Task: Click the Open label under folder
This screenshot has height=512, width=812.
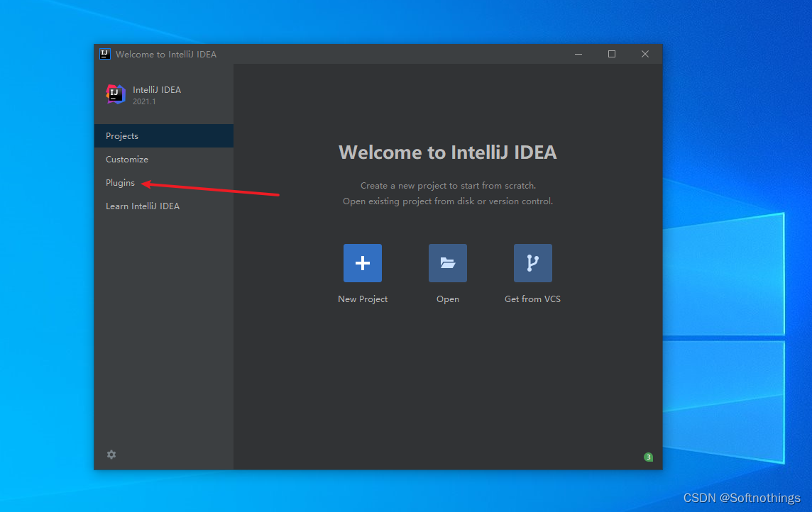Action: click(x=447, y=299)
